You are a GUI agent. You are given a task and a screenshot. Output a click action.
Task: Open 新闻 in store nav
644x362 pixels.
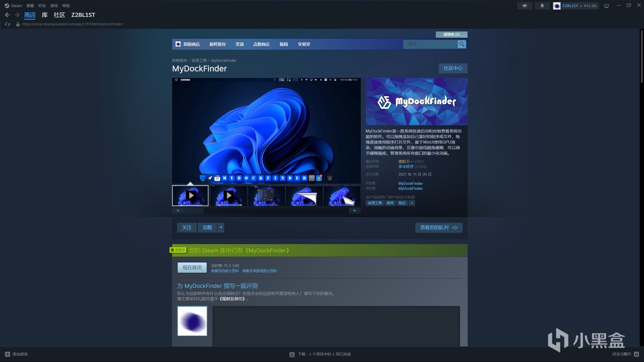[x=284, y=44]
